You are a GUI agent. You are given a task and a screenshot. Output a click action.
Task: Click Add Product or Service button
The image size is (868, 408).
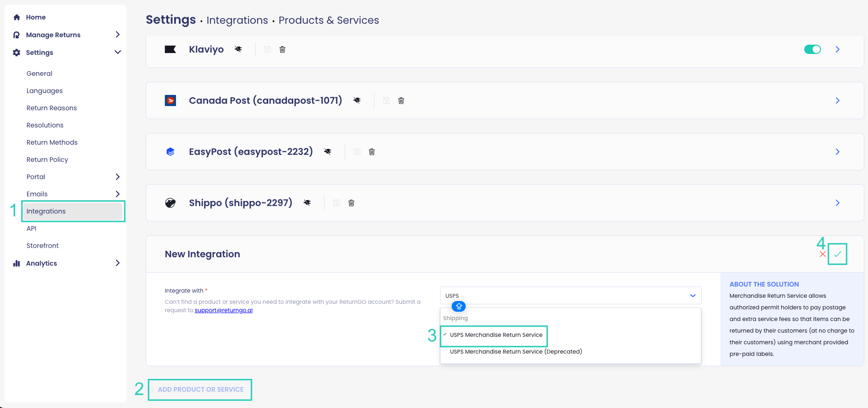point(200,389)
